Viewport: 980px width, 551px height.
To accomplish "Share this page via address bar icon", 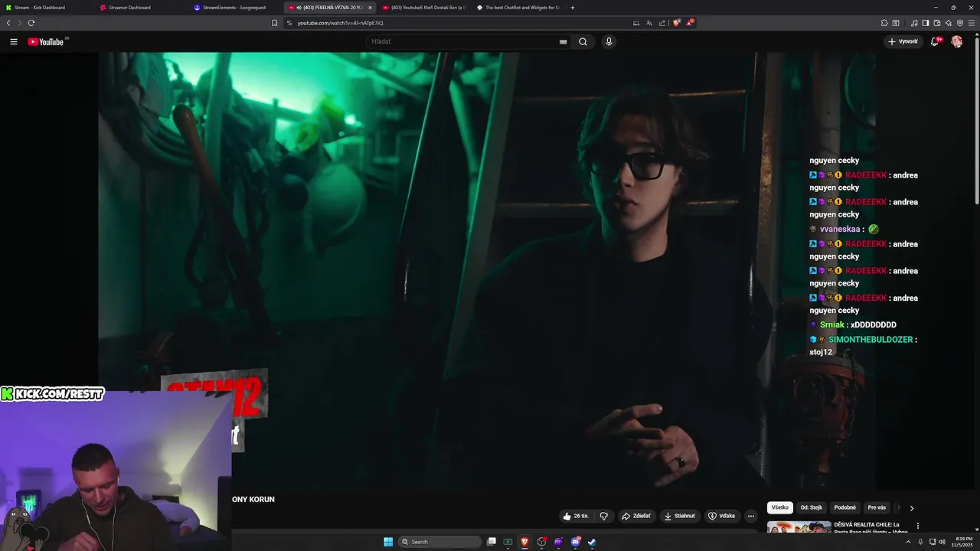I will pos(661,23).
